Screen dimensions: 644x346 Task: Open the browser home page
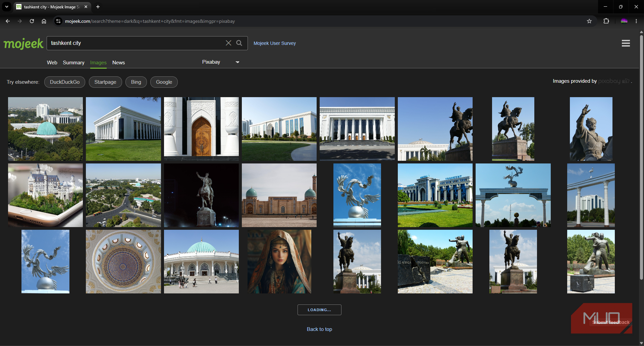[44, 21]
